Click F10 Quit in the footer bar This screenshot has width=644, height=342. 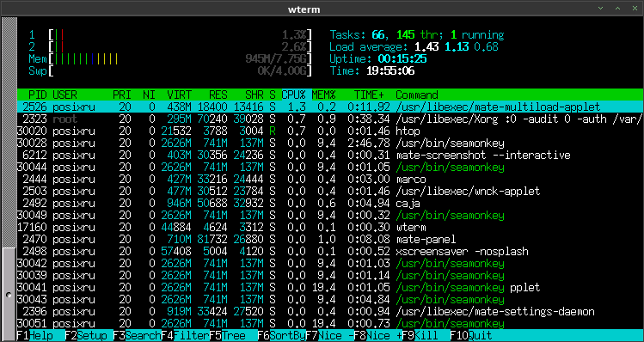pyautogui.click(x=470, y=335)
